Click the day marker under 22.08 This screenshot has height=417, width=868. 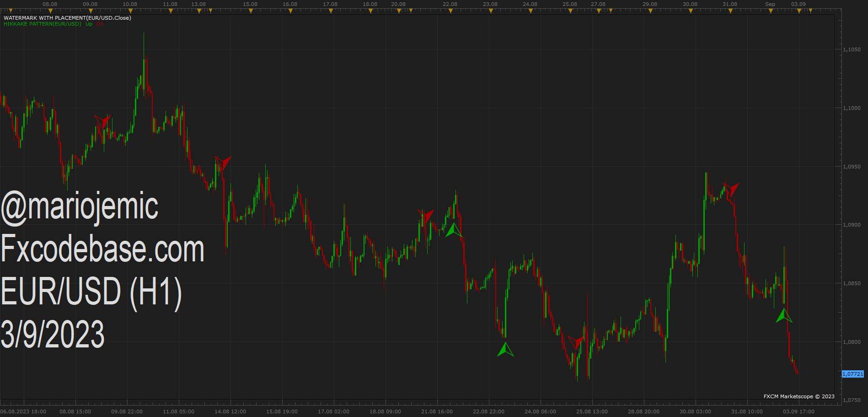pos(450,11)
